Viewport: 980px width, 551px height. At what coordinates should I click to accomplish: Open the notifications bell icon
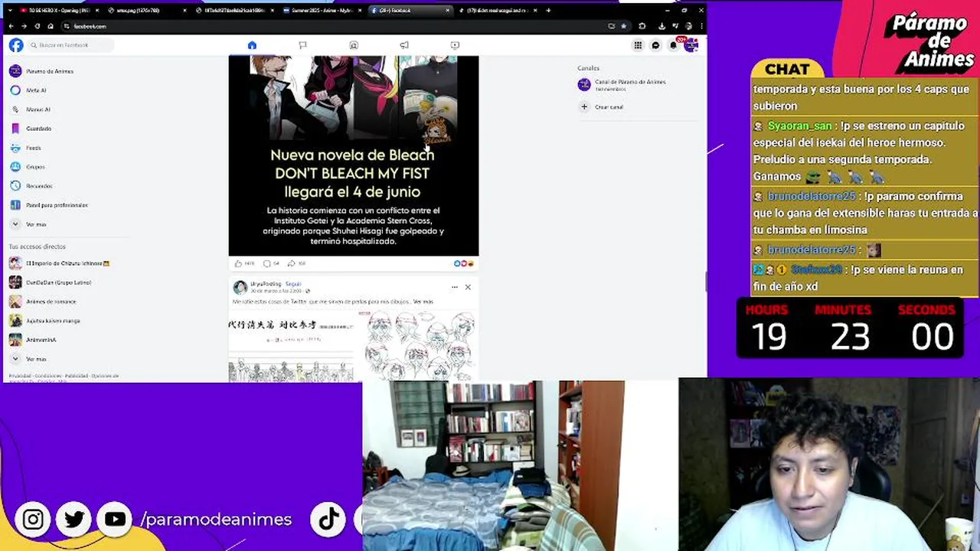(x=673, y=45)
